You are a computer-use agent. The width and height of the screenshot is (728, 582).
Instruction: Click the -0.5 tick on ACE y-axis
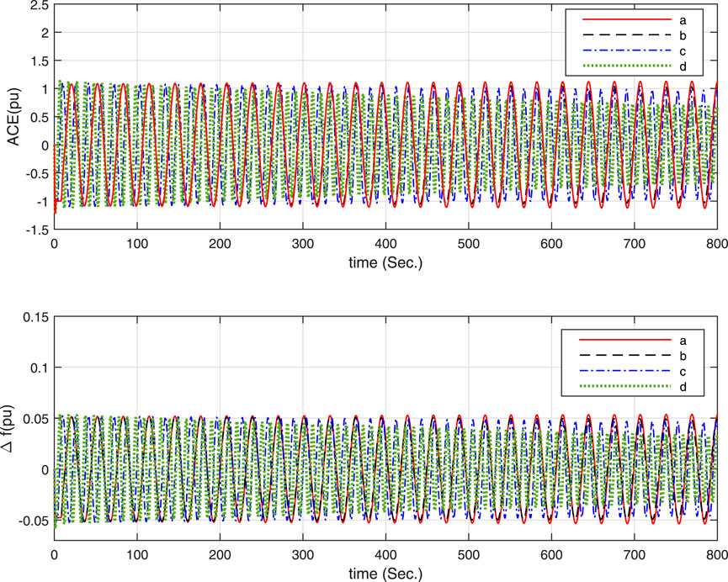click(x=37, y=173)
